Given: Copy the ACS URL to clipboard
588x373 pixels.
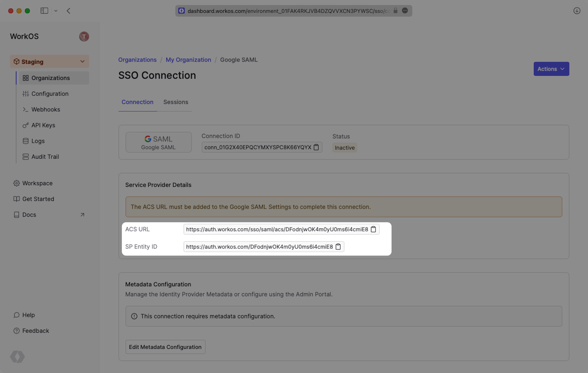Looking at the screenshot, I should point(373,229).
